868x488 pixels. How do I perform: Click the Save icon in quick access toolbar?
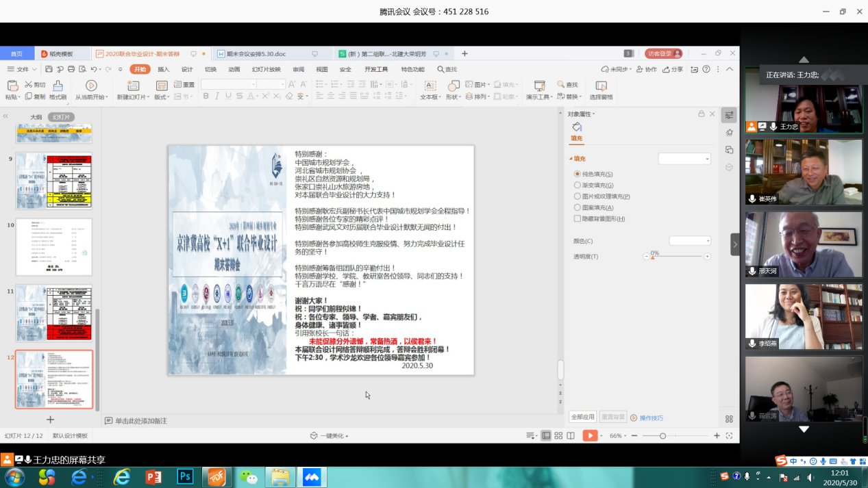[49, 69]
